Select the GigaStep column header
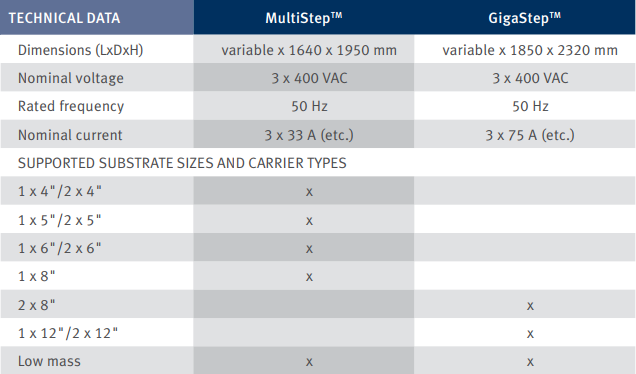 (524, 17)
